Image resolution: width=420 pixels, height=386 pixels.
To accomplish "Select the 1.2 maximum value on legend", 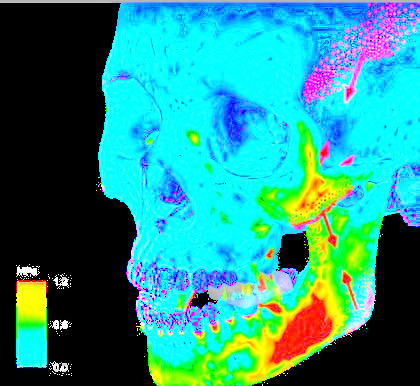I will coord(62,282).
